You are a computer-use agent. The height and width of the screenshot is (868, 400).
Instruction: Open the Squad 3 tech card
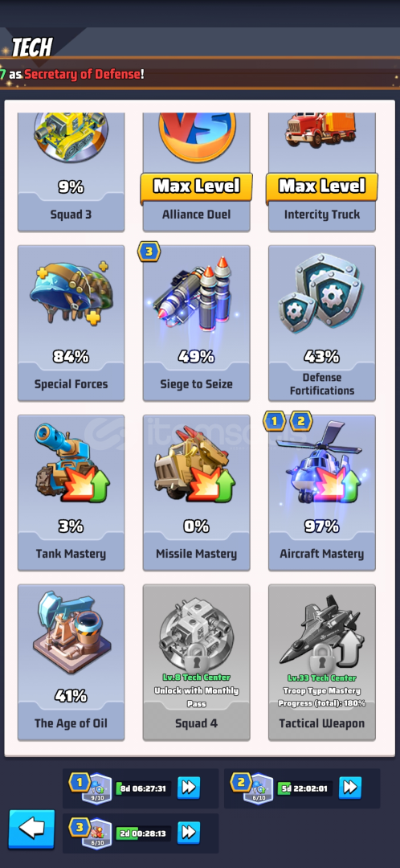(x=71, y=172)
